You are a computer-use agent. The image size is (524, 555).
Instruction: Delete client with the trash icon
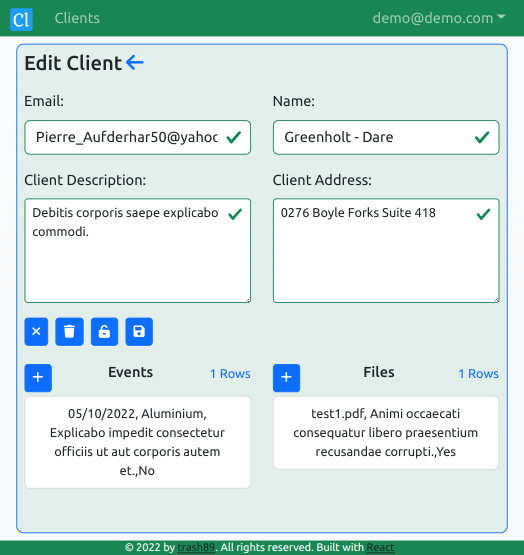[69, 332]
